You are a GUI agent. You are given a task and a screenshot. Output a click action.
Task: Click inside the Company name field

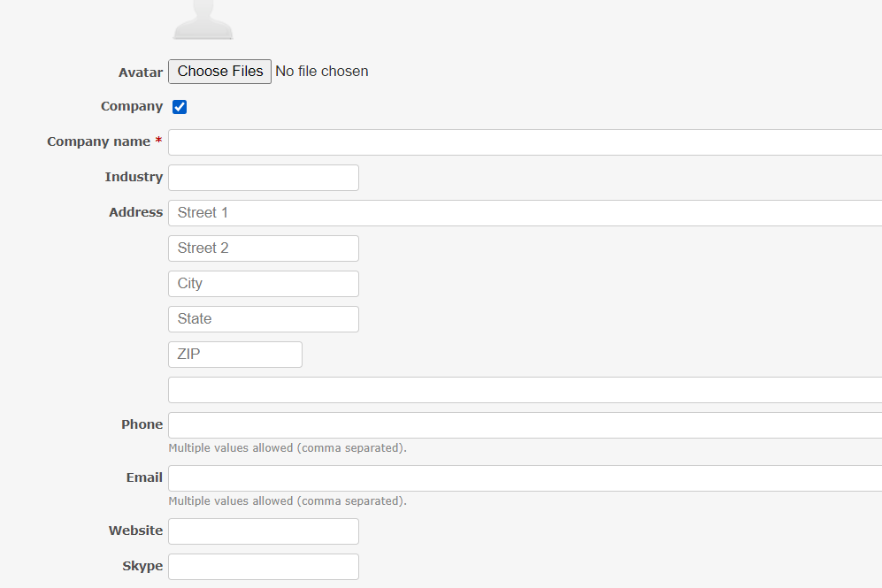(442, 141)
